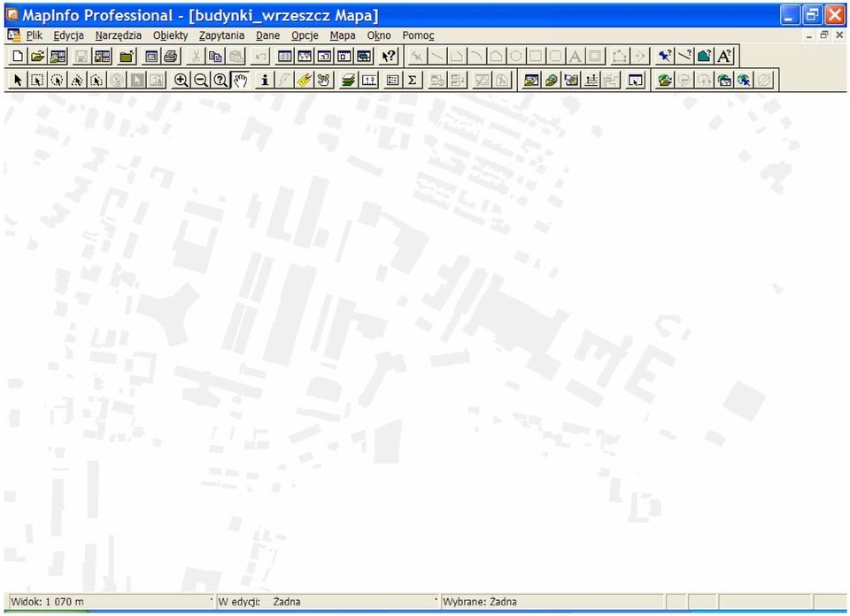Click the Print icon
The height and width of the screenshot is (616, 850).
pos(170,56)
